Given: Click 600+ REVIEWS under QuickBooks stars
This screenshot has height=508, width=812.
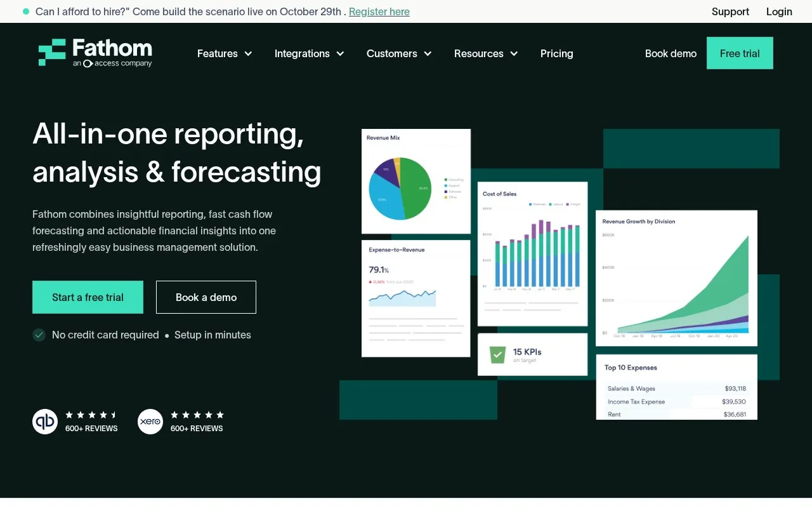Looking at the screenshot, I should (91, 429).
